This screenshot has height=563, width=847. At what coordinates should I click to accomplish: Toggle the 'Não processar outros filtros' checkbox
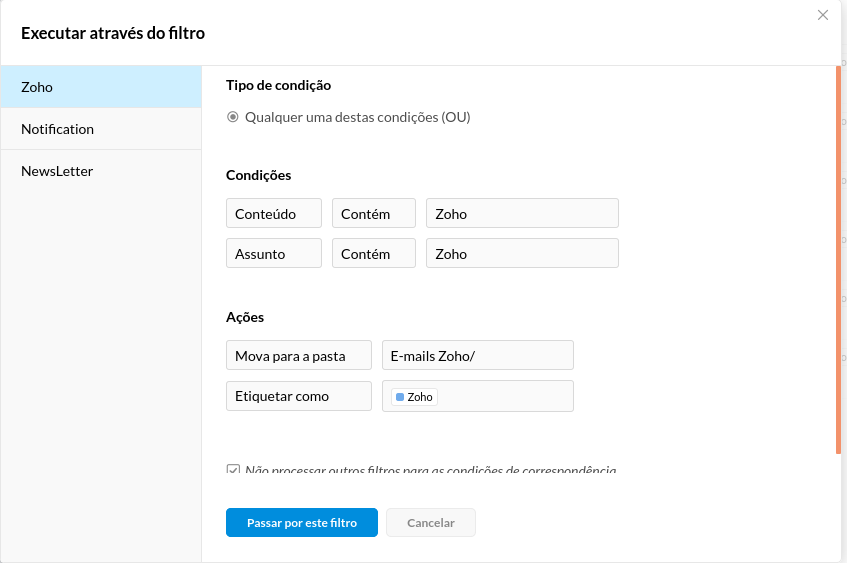click(x=233, y=469)
